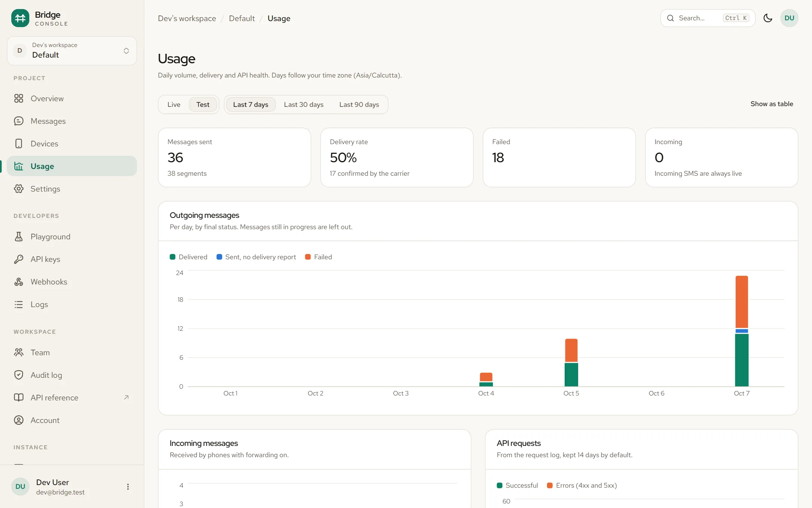The height and width of the screenshot is (508, 812).
Task: Expand the Dev's workspace Default switcher
Action: point(72,51)
